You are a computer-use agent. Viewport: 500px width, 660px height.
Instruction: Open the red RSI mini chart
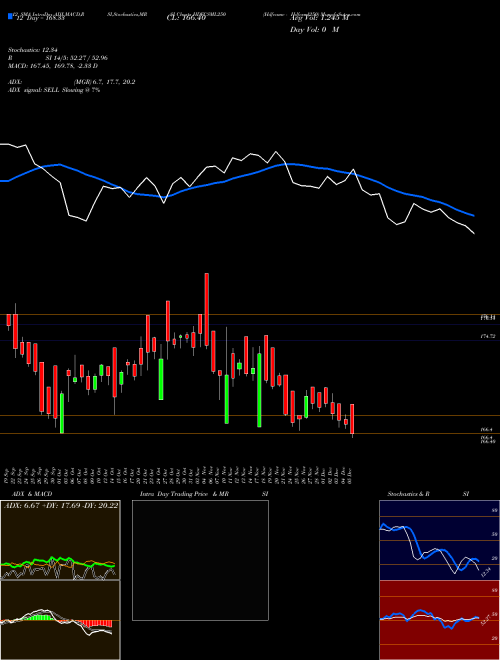(439, 620)
